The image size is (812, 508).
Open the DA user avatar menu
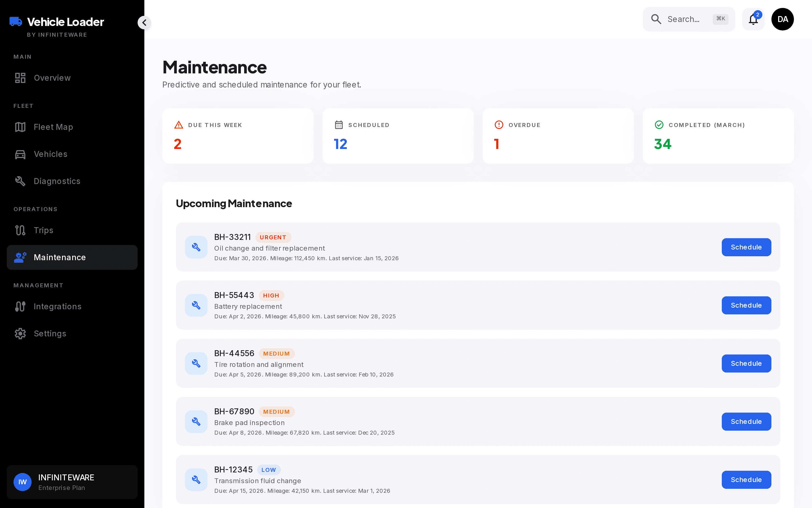coord(782,19)
